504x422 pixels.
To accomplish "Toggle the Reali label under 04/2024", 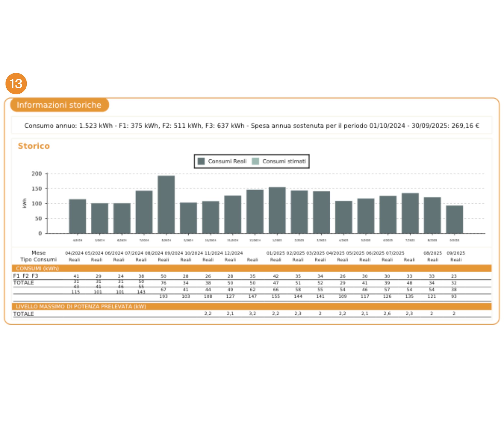I will [x=75, y=260].
